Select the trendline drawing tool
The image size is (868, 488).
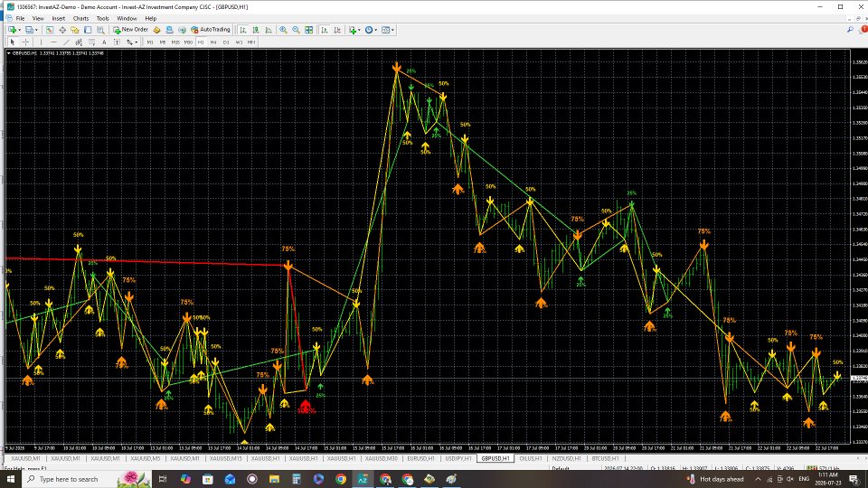coord(66,42)
